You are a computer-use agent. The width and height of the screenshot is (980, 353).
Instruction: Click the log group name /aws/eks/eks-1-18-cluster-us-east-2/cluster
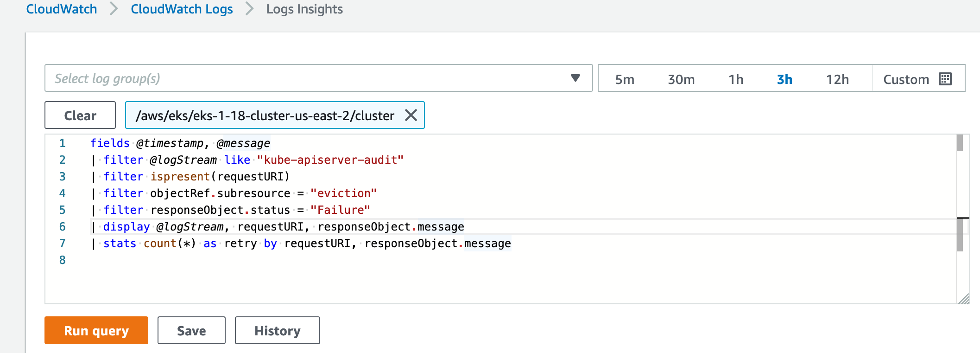click(265, 116)
